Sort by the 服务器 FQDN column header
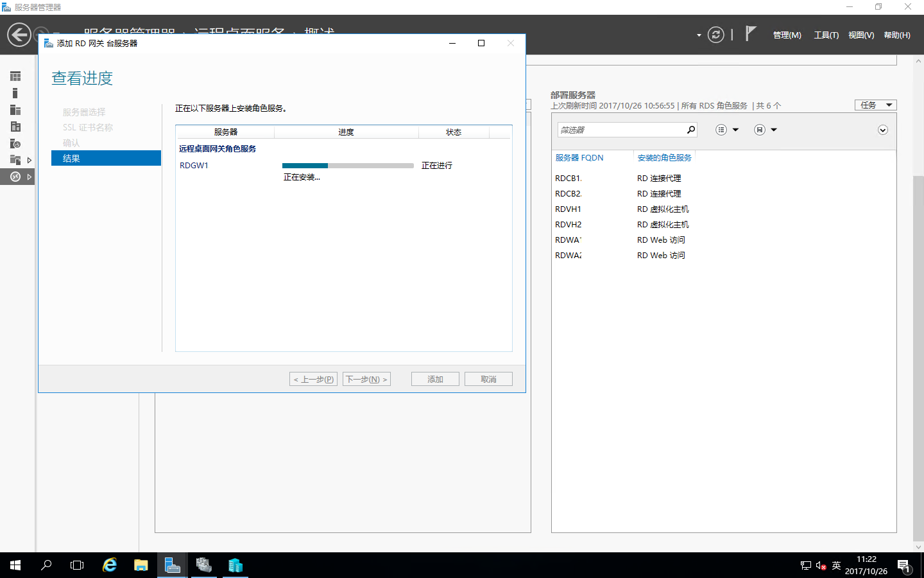 coord(579,157)
